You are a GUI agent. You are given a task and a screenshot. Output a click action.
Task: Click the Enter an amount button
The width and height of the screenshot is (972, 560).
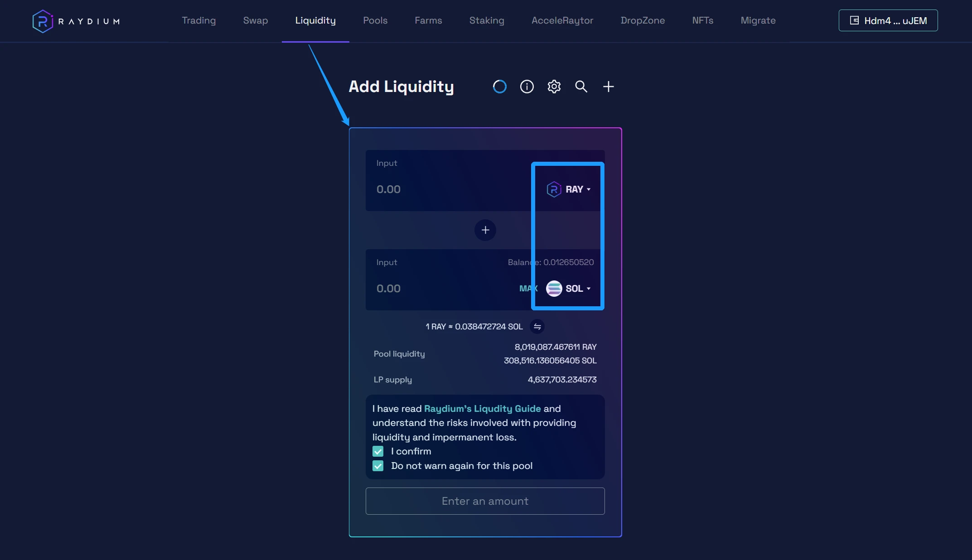tap(485, 501)
